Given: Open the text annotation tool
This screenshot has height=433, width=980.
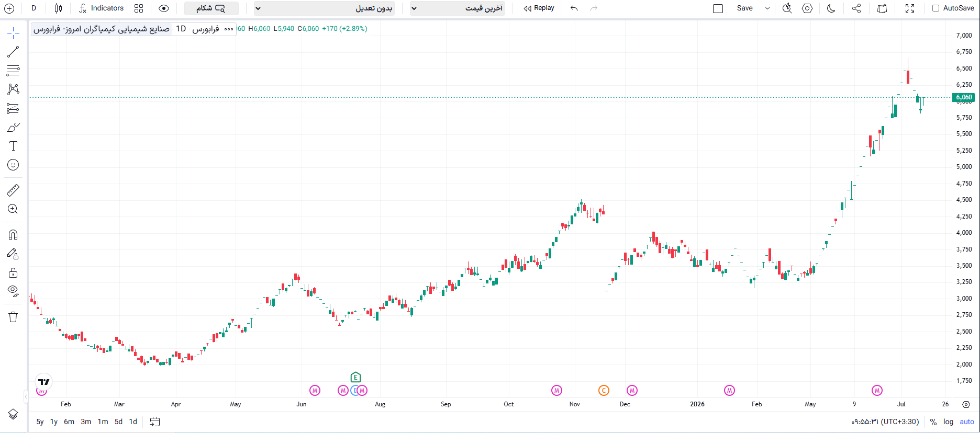Looking at the screenshot, I should (13, 146).
